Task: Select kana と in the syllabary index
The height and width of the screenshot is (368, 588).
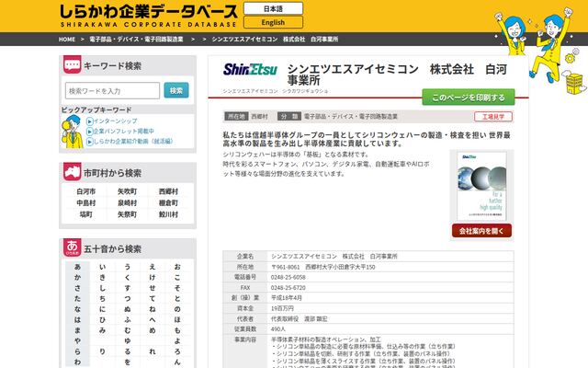Action: [x=177, y=298]
